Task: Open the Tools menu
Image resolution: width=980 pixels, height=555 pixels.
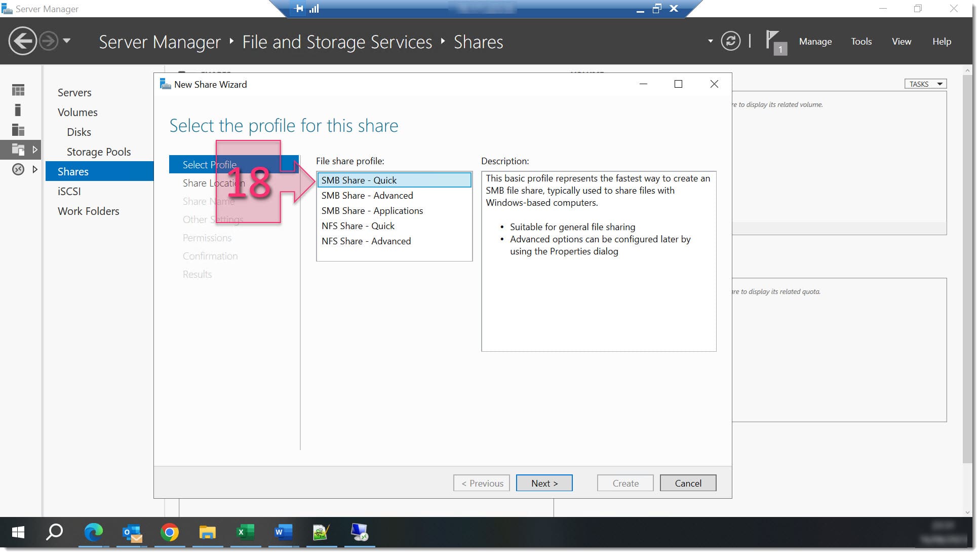Action: [861, 42]
